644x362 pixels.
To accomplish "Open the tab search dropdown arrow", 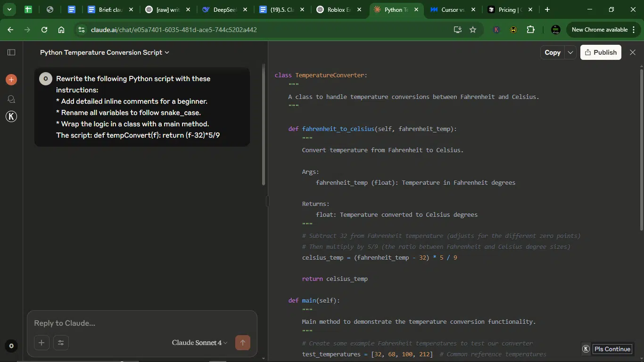I will tap(9, 9).
